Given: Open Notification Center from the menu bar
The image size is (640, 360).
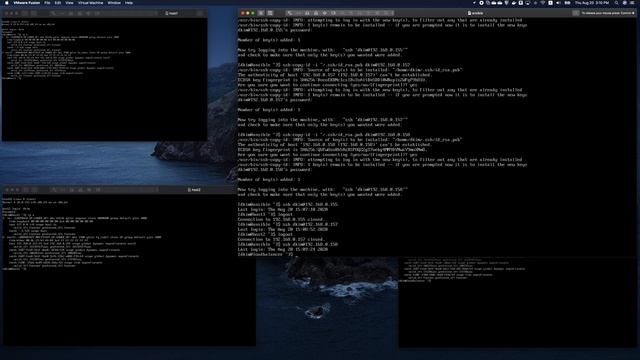Looking at the screenshot, I should [x=632, y=3].
